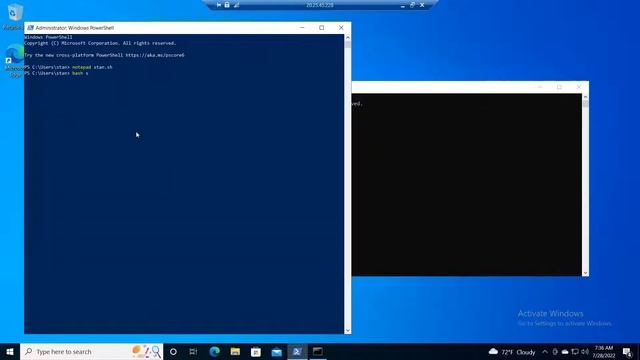Screen dimensions: 640x360
Task: Open Cortana circle icon on taskbar
Action: pos(173,351)
